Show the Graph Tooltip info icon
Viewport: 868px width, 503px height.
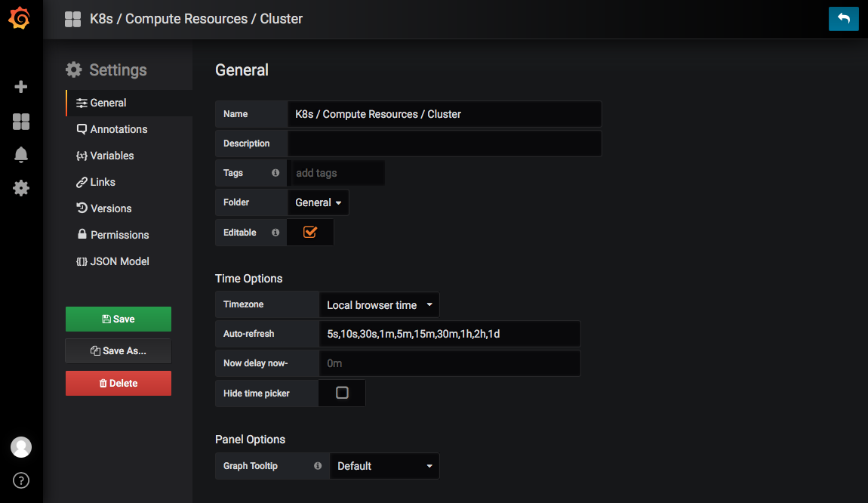(x=318, y=466)
